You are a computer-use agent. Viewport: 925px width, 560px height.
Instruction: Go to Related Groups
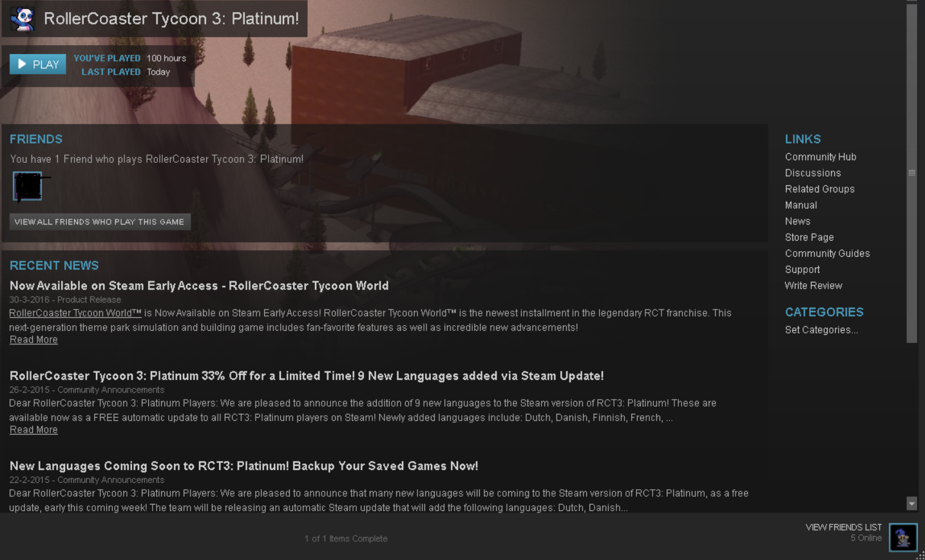(x=819, y=189)
